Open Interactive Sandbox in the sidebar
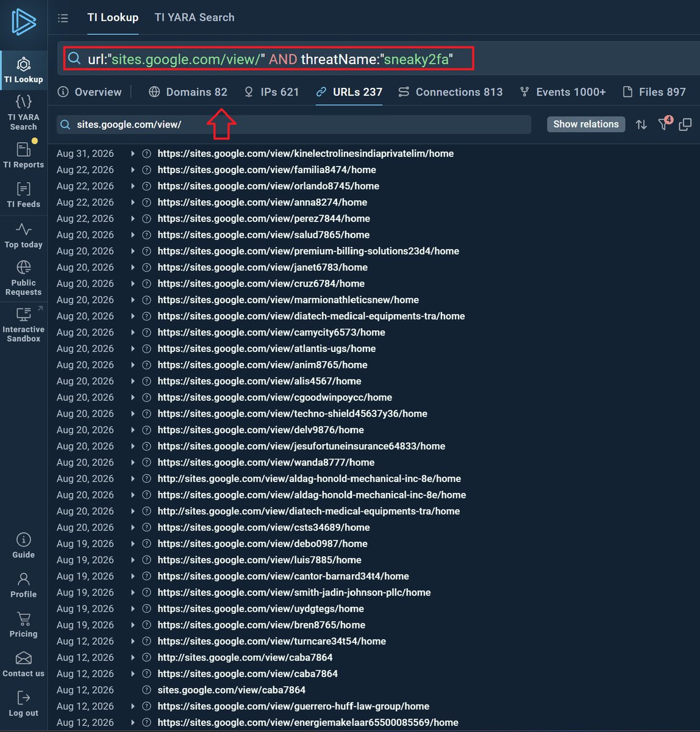This screenshot has height=732, width=700. click(x=23, y=325)
